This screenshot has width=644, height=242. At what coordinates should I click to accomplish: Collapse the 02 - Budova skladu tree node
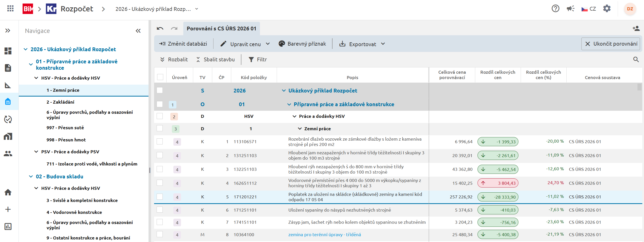tap(31, 176)
